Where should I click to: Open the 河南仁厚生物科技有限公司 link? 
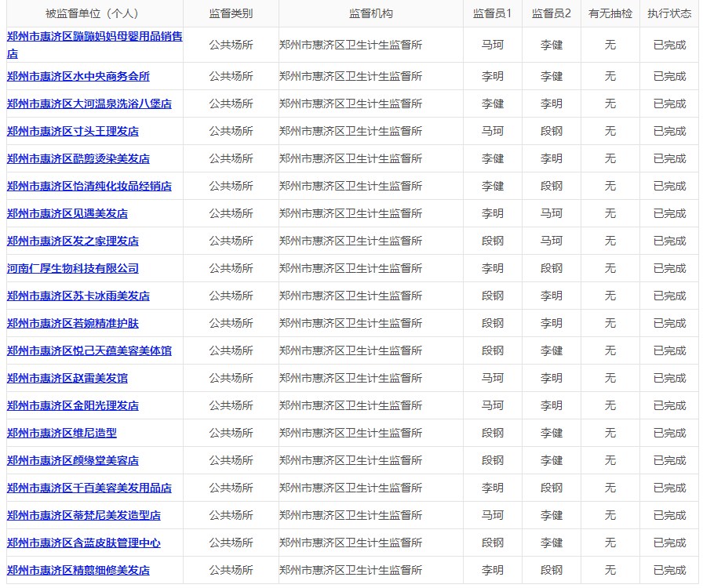pyautogui.click(x=73, y=268)
